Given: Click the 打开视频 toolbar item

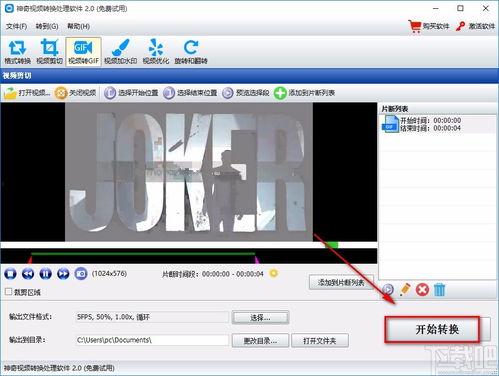Looking at the screenshot, I should tap(27, 93).
